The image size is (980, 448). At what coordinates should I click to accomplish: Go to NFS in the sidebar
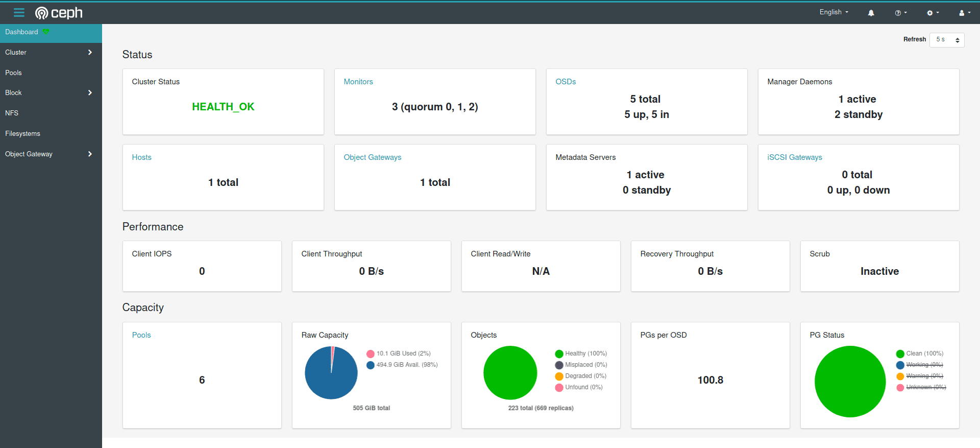tap(12, 113)
